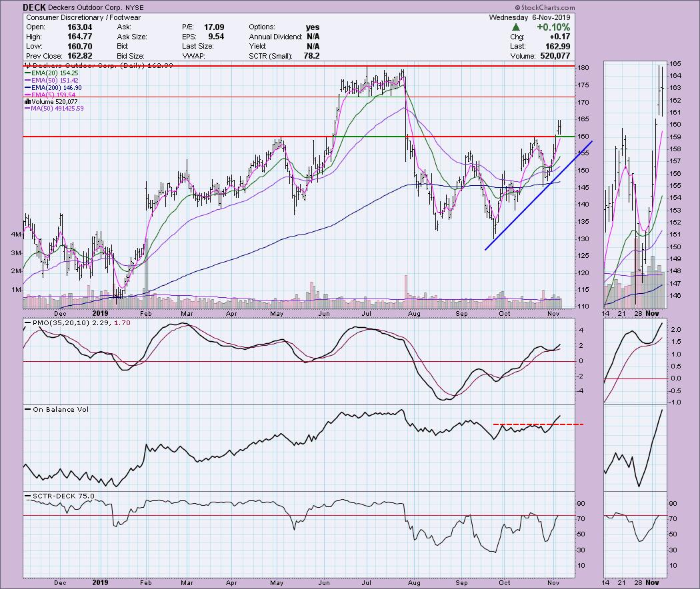Screen dimensions: 700x589
Task: Select the Low value 160.70
Action: [x=79, y=47]
